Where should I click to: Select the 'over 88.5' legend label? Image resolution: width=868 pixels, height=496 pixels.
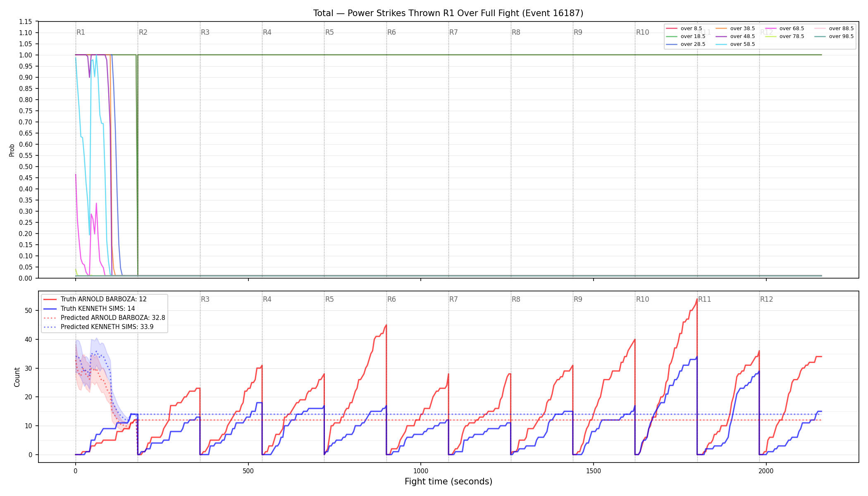click(x=842, y=29)
